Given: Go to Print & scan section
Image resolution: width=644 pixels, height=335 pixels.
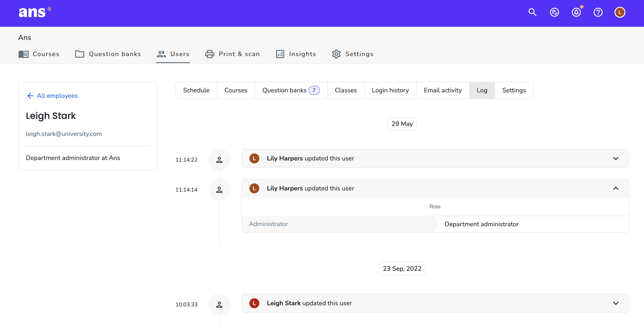Looking at the screenshot, I should tap(233, 54).
